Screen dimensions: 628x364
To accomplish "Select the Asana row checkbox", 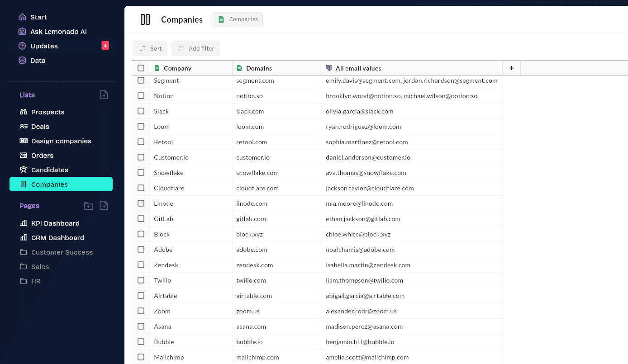I will [141, 326].
